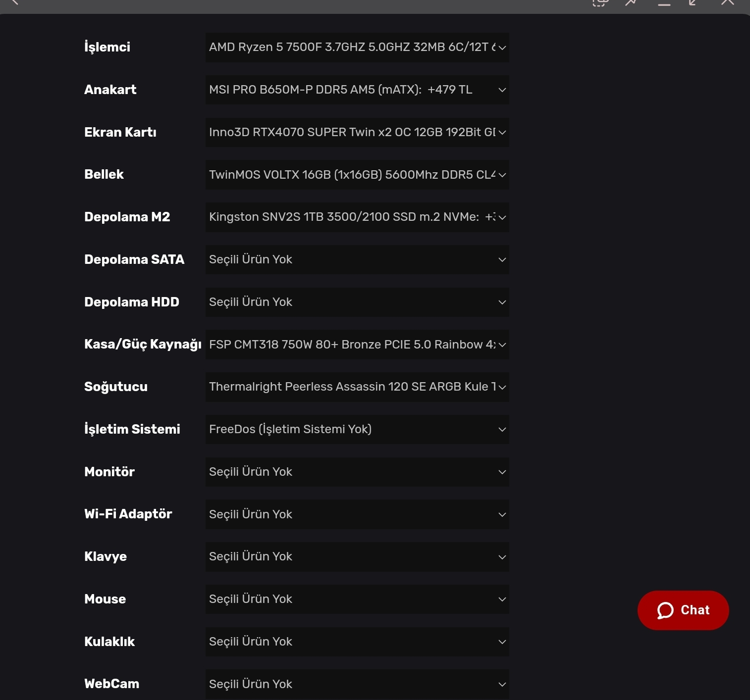Click the Wi-Fi Adaptör label

(128, 514)
